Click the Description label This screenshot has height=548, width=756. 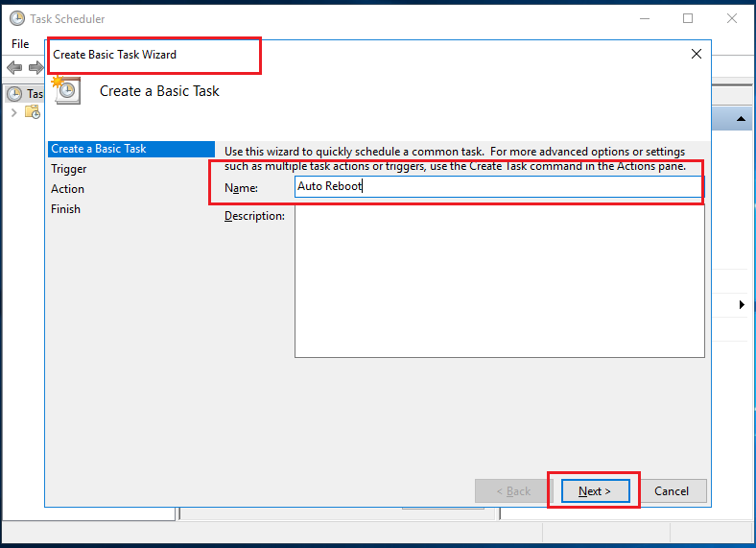click(254, 216)
